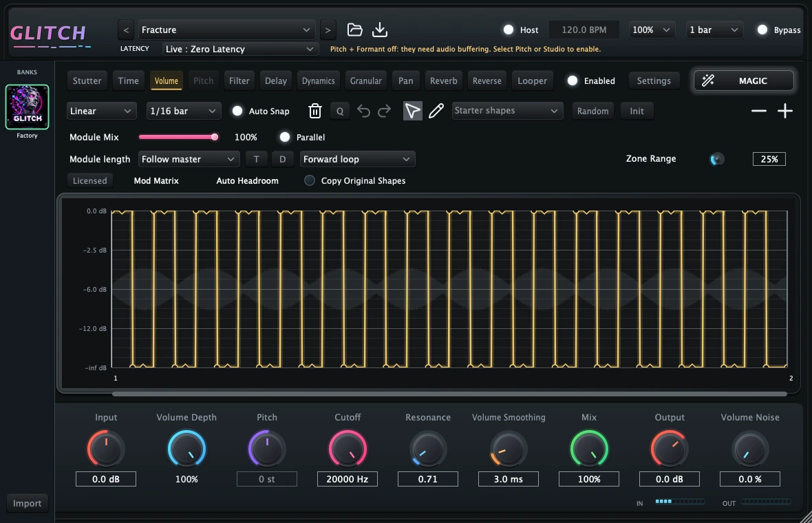
Task: Open the preset folder browser icon
Action: tap(354, 30)
